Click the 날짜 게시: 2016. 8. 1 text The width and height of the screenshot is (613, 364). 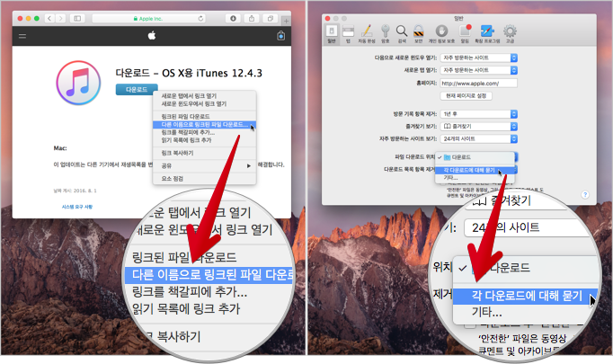pos(76,191)
